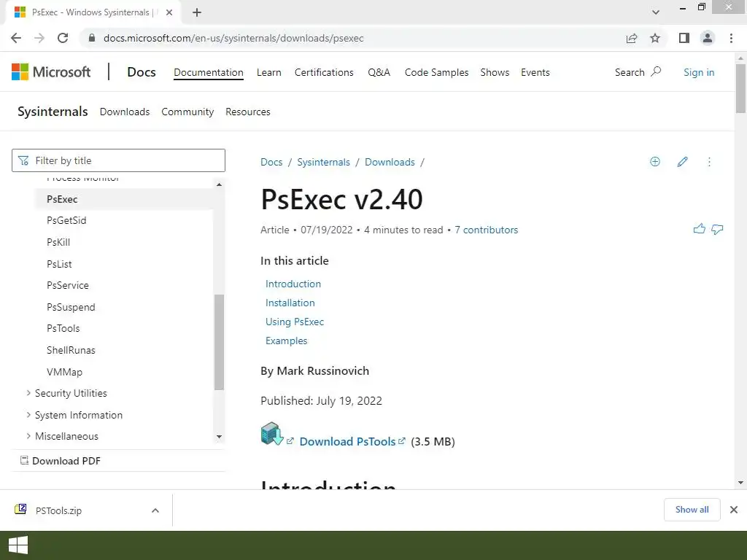The height and width of the screenshot is (560, 747).
Task: Click the edit pencil icon
Action: (x=682, y=162)
